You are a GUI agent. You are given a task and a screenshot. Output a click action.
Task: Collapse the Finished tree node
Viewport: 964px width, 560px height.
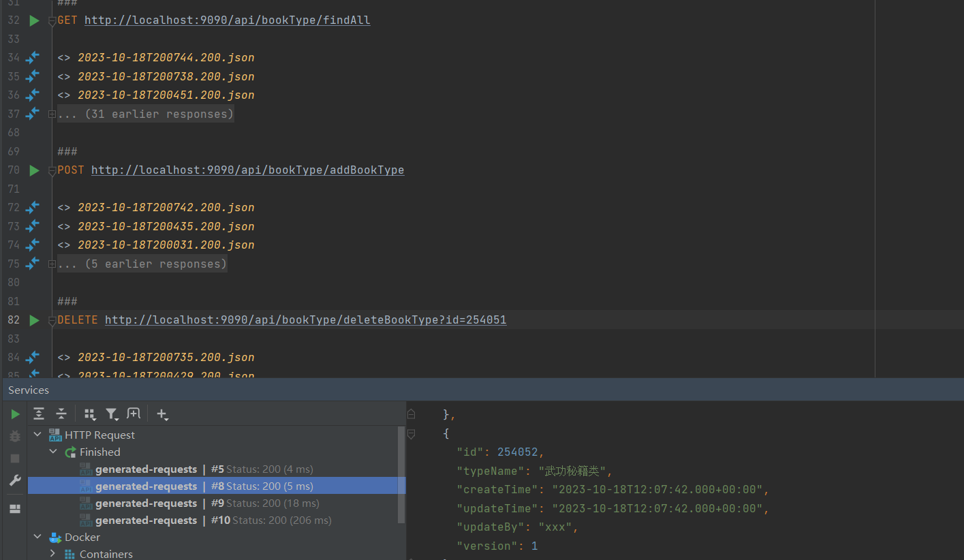(53, 452)
